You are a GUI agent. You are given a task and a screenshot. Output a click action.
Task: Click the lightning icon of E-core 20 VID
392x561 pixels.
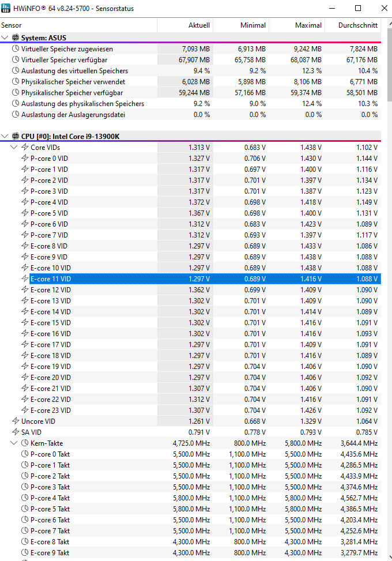coord(25,377)
